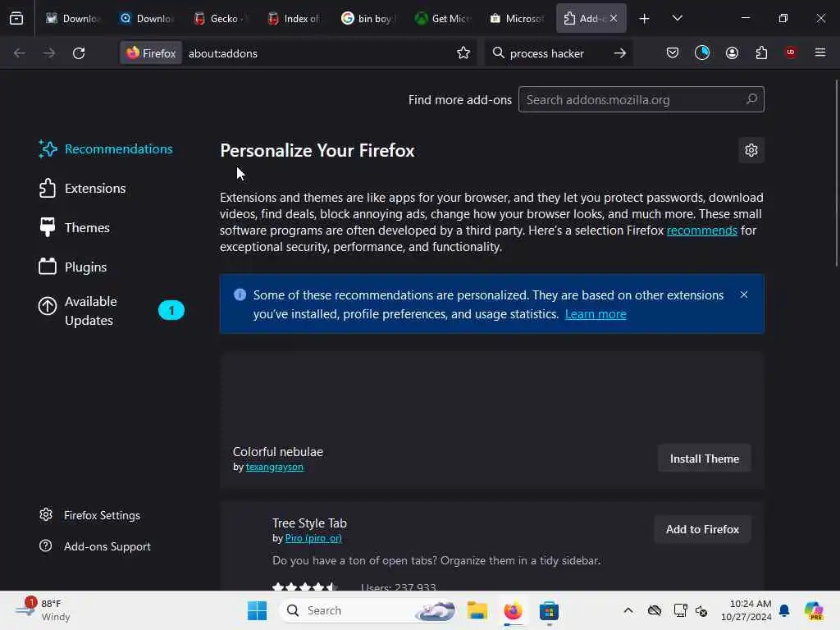This screenshot has height=630, width=840.
Task: Install the Colorful nebulae theme
Action: click(704, 459)
